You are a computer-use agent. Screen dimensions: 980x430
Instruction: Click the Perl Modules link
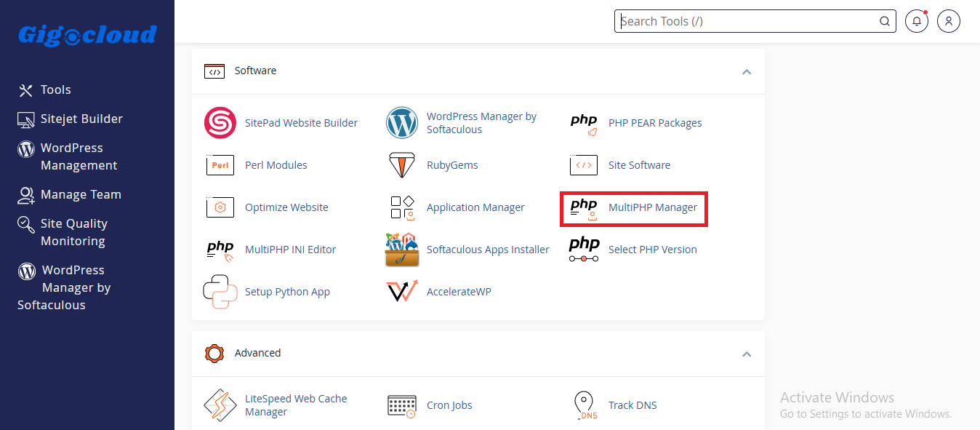coord(276,165)
